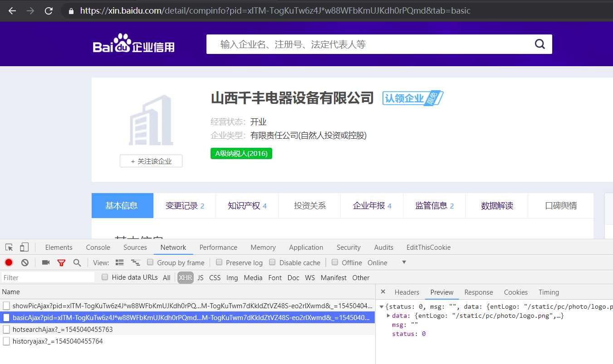Open the Headers tab in request details
Image resolution: width=613 pixels, height=364 pixels.
pyautogui.click(x=407, y=292)
